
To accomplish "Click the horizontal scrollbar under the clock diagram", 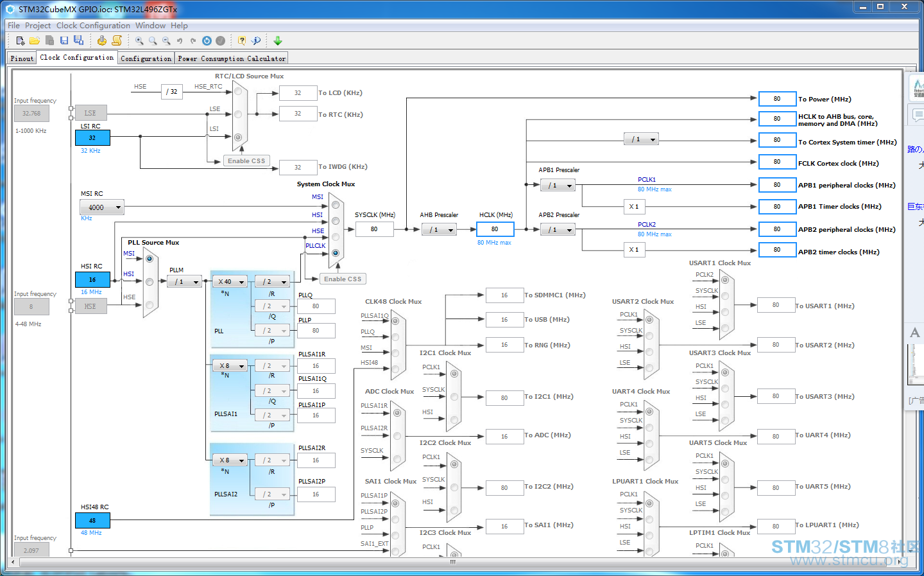I will pos(452,562).
